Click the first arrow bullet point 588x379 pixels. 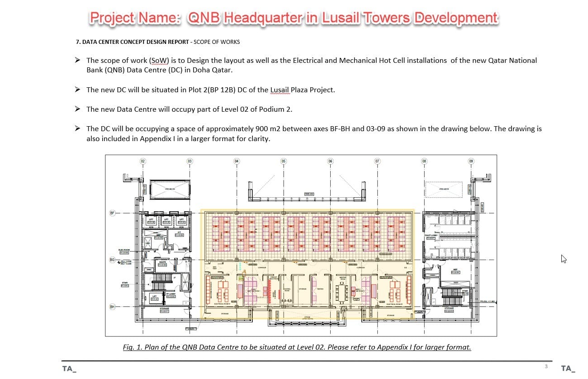click(x=78, y=60)
